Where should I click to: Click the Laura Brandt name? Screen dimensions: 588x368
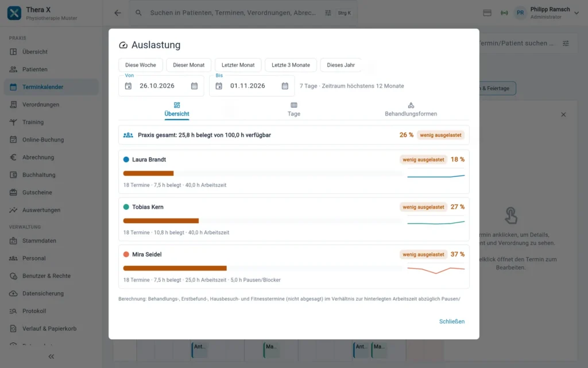coord(149,160)
